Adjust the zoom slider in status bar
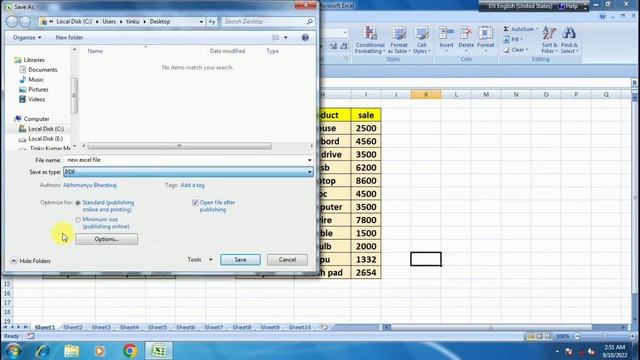 [x=604, y=336]
